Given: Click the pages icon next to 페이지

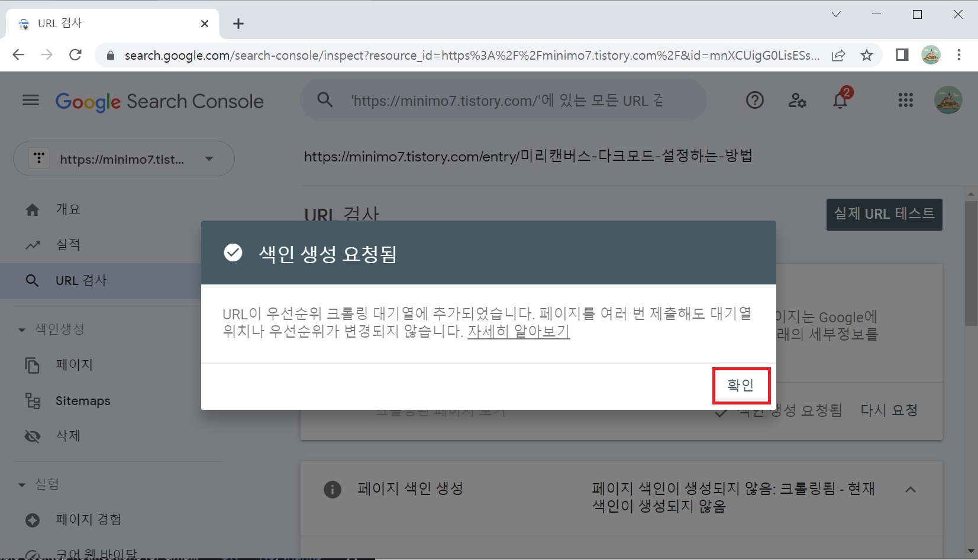Looking at the screenshot, I should [33, 365].
